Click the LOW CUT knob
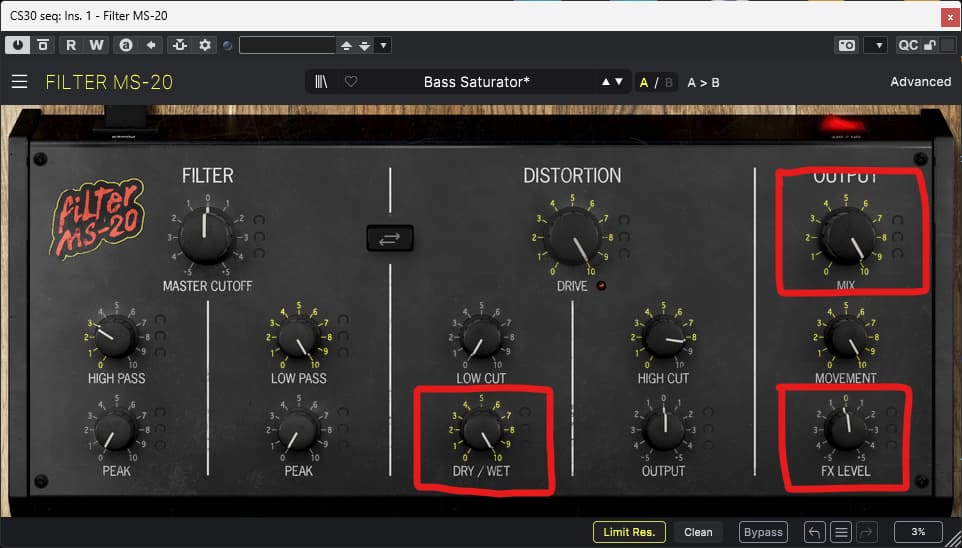962x548 pixels. [481, 336]
